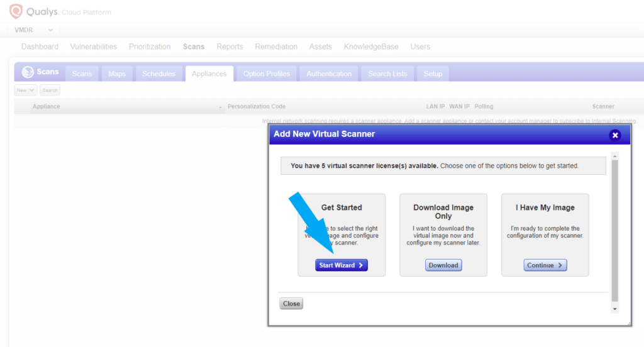Click the Get Started card heading

click(x=341, y=207)
